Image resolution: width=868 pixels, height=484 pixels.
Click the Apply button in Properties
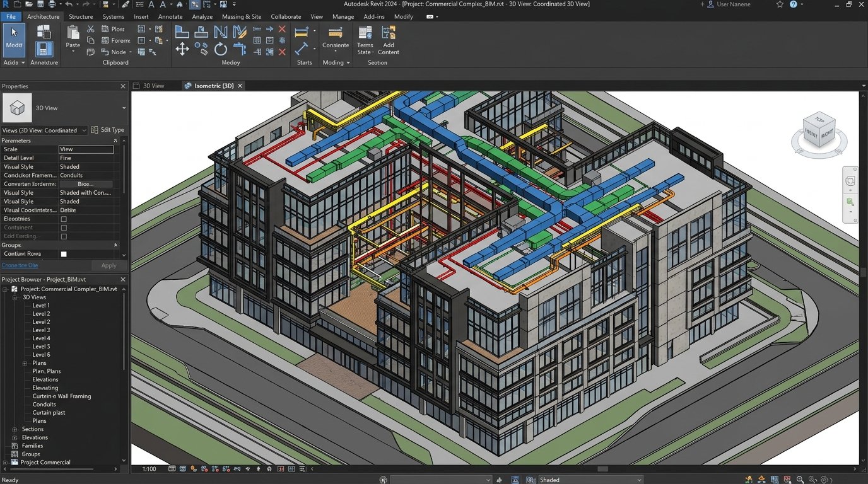pos(108,265)
